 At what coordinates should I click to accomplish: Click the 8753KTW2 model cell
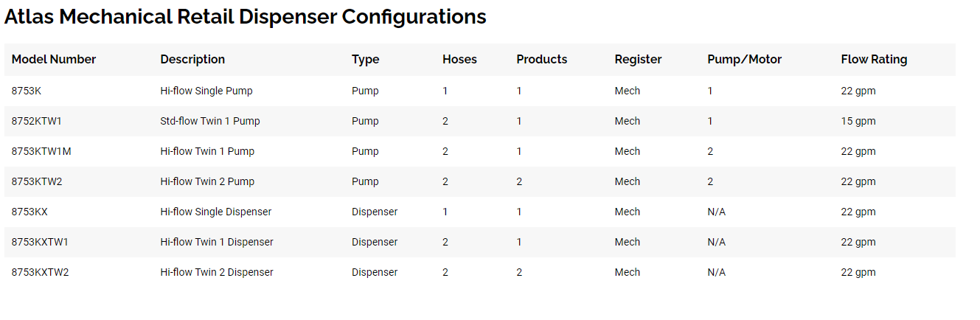click(x=37, y=181)
